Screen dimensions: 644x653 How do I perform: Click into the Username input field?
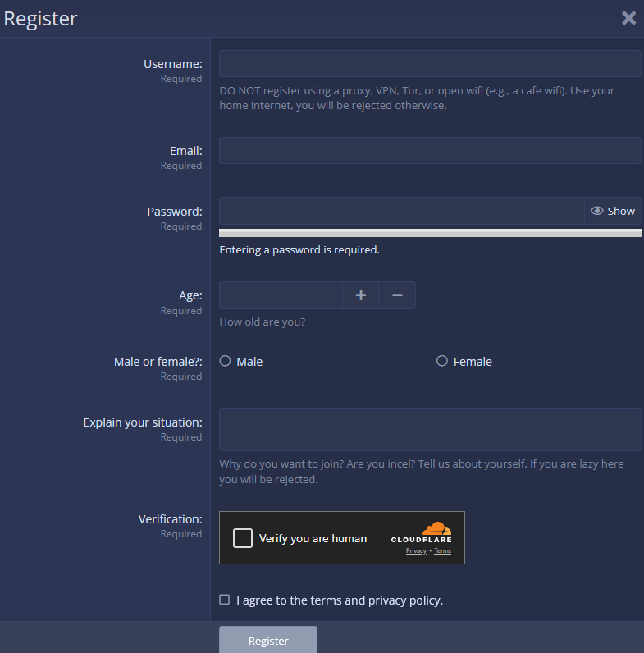click(429, 64)
